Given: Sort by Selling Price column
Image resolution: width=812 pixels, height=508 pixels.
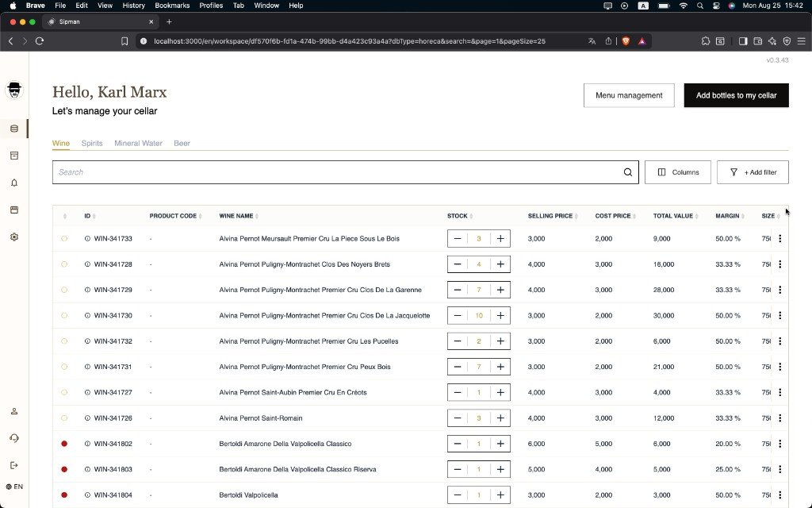Looking at the screenshot, I should [x=553, y=216].
